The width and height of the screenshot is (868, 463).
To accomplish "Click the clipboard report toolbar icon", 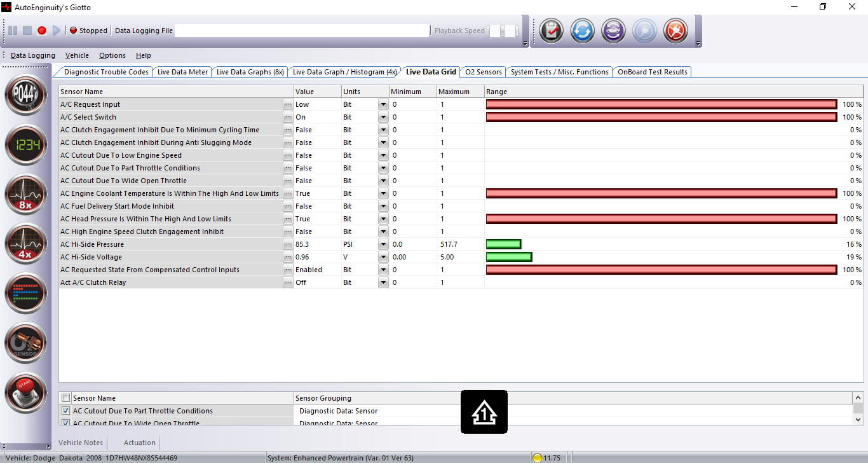I will tap(550, 30).
